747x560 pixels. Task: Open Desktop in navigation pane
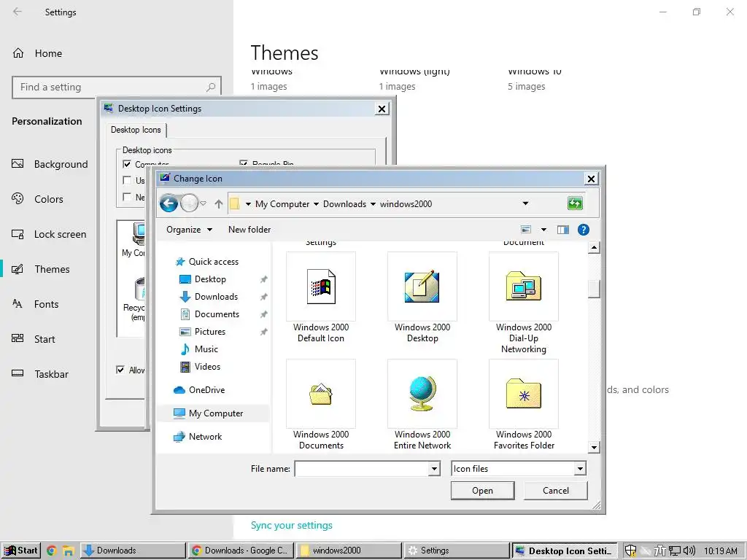click(x=210, y=279)
